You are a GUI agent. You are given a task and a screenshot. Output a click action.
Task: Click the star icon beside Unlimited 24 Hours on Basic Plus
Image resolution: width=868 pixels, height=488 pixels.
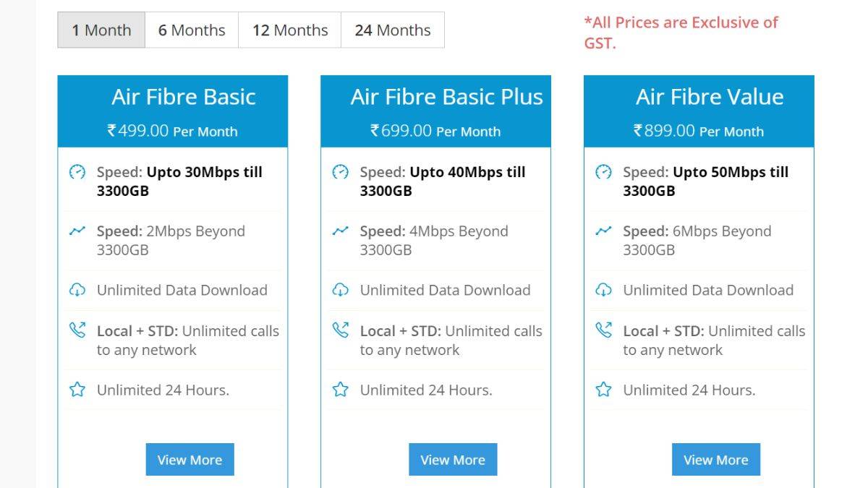pos(341,390)
